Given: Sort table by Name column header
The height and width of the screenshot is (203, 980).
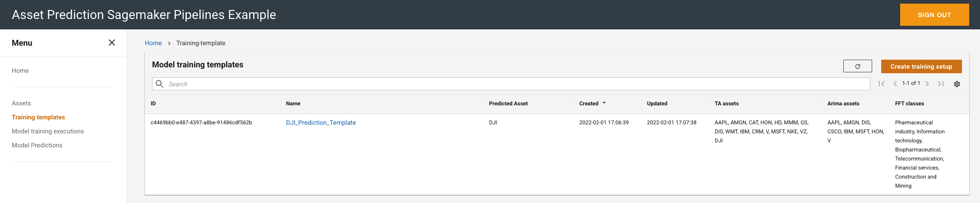Looking at the screenshot, I should point(293,104).
